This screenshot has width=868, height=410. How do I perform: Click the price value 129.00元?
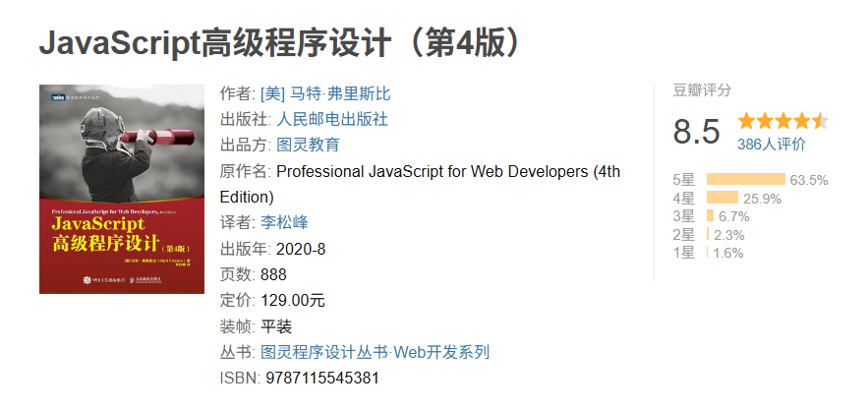293,300
